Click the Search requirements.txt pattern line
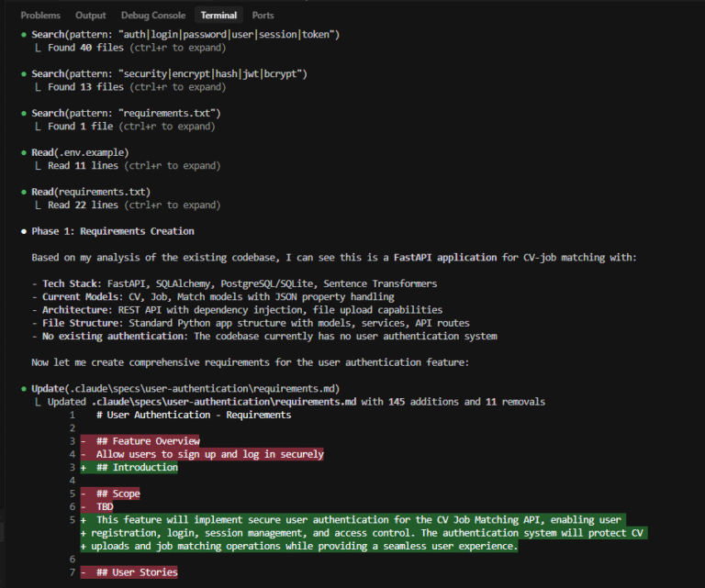 [x=126, y=113]
